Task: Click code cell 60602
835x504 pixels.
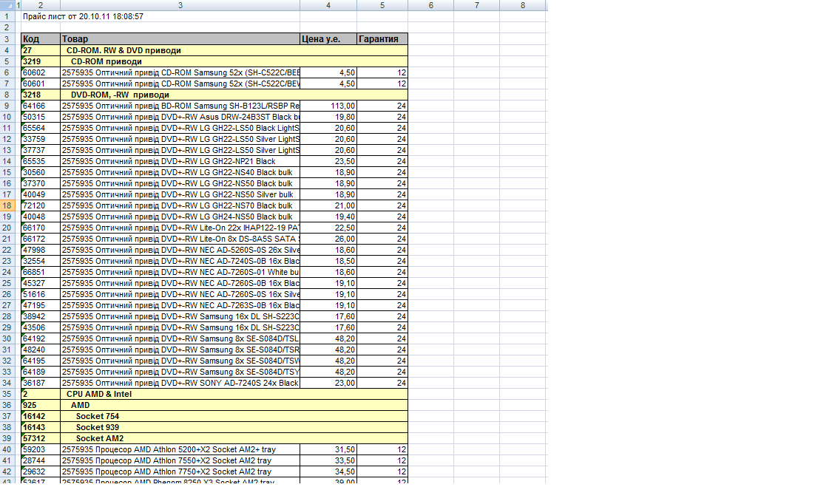Action: (41, 72)
